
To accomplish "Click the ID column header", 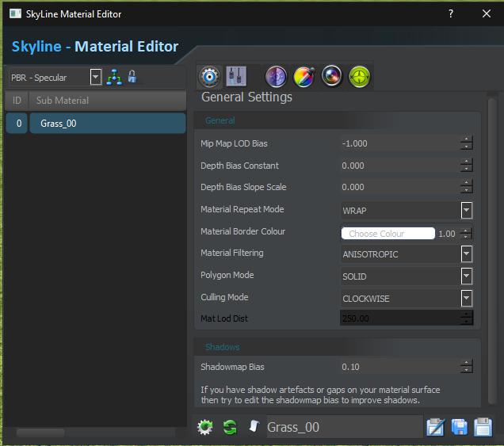I will (x=17, y=101).
